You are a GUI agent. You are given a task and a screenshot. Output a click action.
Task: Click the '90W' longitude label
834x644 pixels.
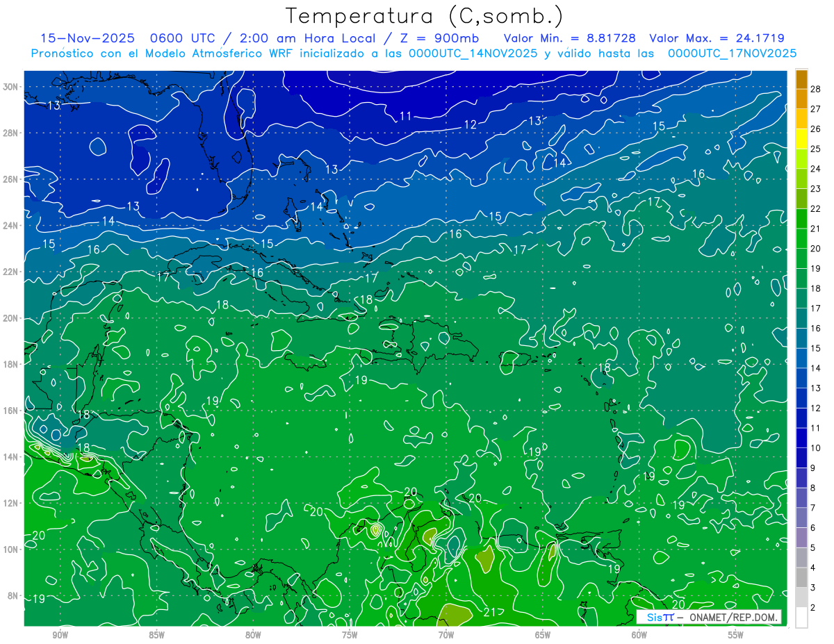(x=60, y=635)
